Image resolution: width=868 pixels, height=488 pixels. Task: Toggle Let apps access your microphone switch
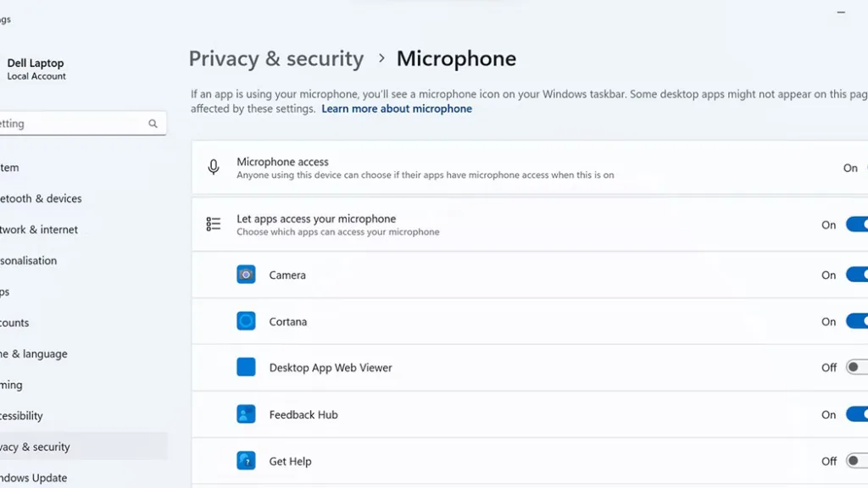click(857, 225)
